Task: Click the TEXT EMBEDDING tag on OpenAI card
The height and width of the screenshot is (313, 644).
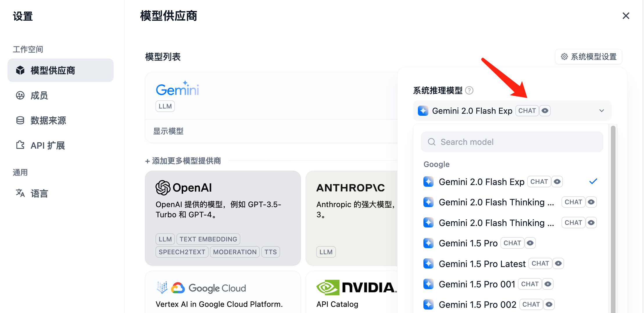Action: (x=208, y=239)
